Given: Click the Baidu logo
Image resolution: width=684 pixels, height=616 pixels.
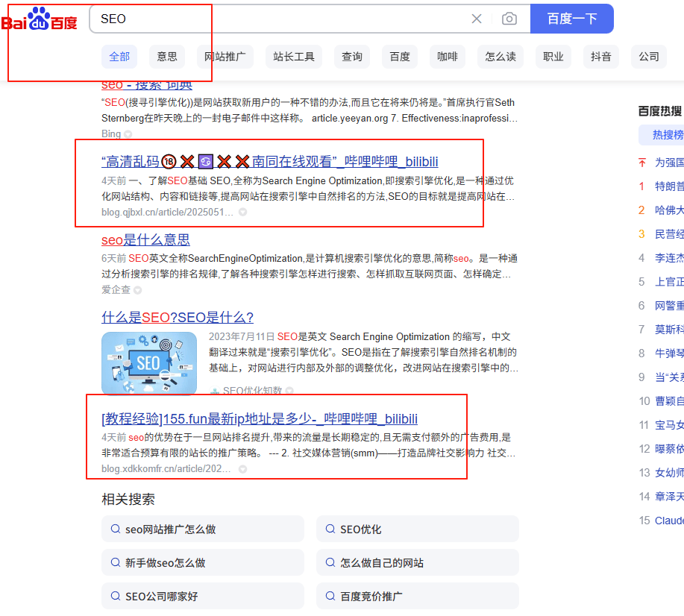Looking at the screenshot, I should pyautogui.click(x=39, y=19).
